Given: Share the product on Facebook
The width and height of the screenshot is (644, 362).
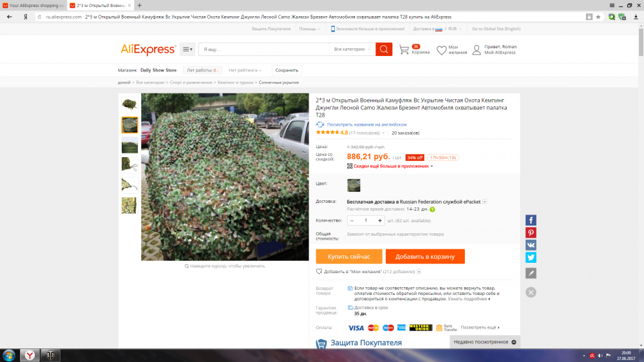Looking at the screenshot, I should pyautogui.click(x=531, y=220).
